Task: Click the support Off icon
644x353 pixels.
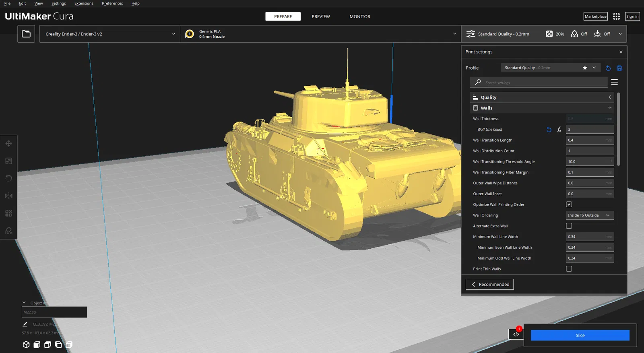Action: [x=574, y=34]
